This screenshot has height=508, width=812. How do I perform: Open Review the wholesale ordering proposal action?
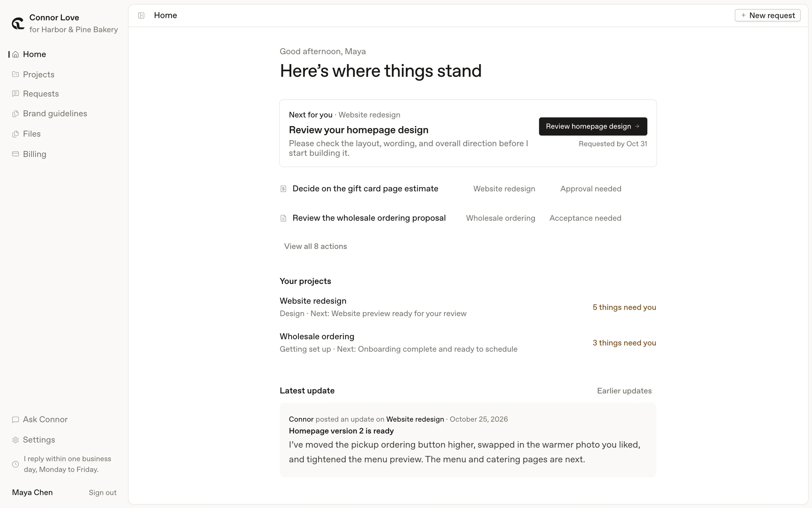coord(369,218)
